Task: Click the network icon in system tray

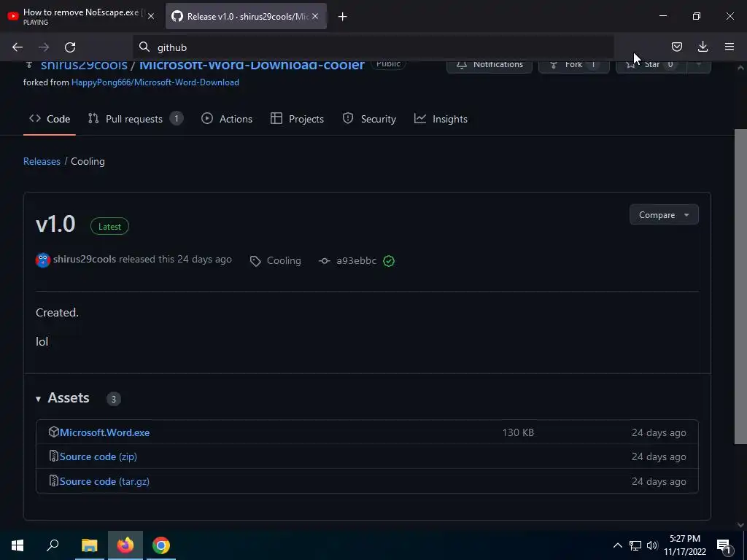Action: pyautogui.click(x=635, y=545)
